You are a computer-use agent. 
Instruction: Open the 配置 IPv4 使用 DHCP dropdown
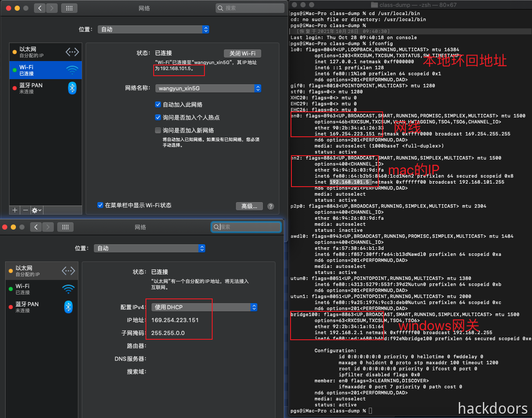pyautogui.click(x=204, y=307)
